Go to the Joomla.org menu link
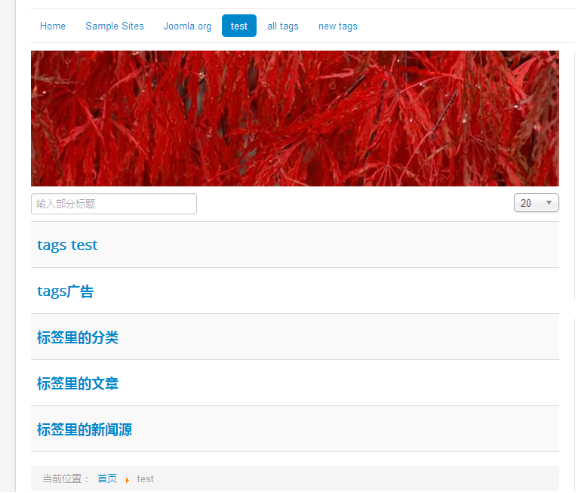Viewport: 576px width, 493px height. [187, 26]
